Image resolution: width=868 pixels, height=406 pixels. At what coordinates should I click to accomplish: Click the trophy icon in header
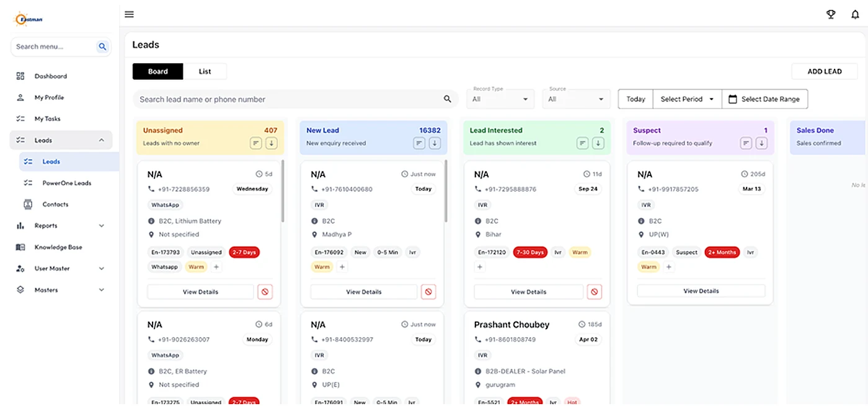click(x=831, y=14)
